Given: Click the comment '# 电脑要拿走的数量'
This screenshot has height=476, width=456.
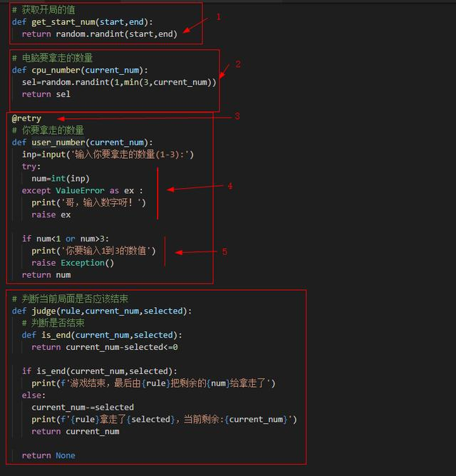Looking at the screenshot, I should tap(52, 58).
